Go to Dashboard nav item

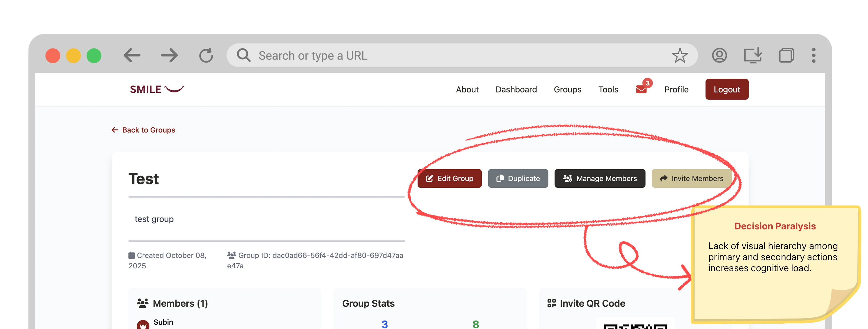click(516, 90)
